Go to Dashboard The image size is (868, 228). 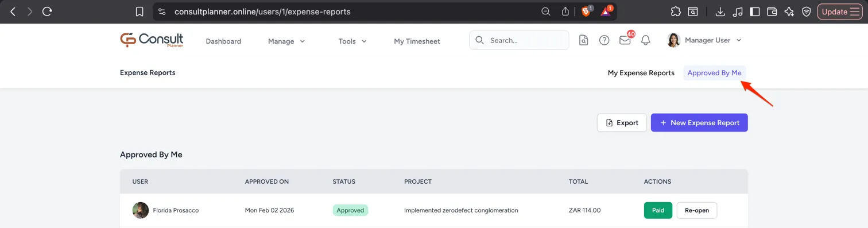click(x=223, y=41)
